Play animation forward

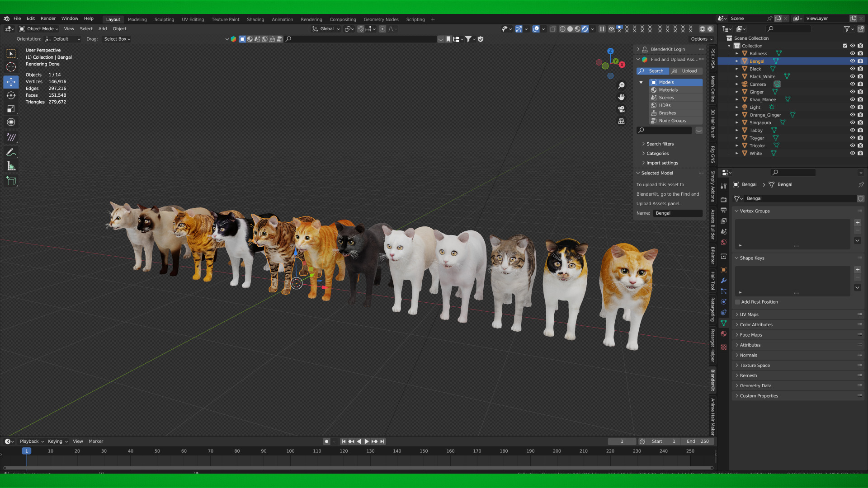pos(367,441)
